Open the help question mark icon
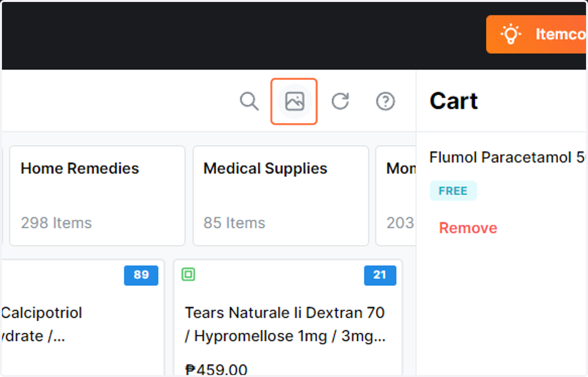Screen dimensions: 588x377 click(386, 101)
